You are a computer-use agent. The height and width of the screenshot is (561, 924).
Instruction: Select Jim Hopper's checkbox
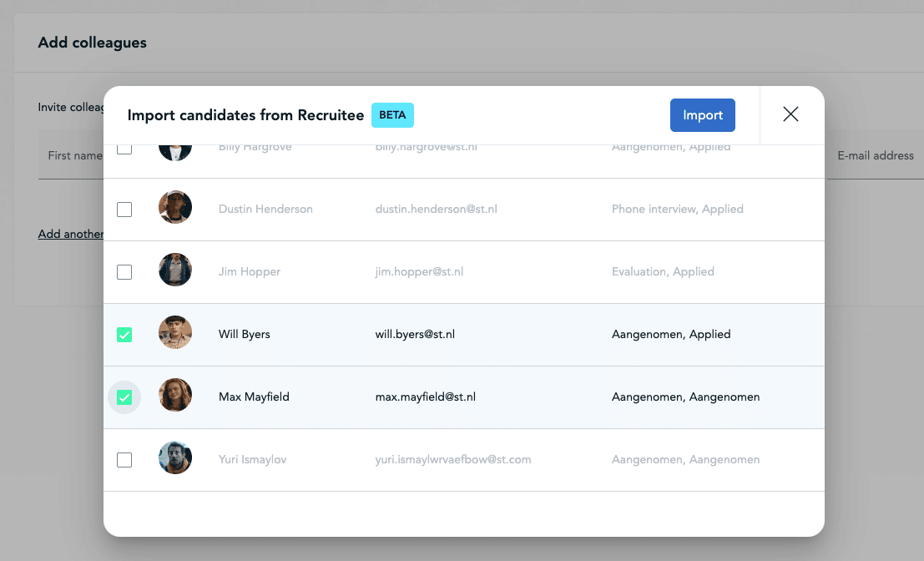[124, 272]
